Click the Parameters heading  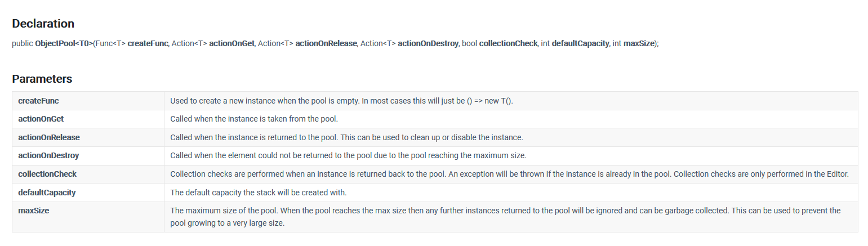click(x=42, y=79)
